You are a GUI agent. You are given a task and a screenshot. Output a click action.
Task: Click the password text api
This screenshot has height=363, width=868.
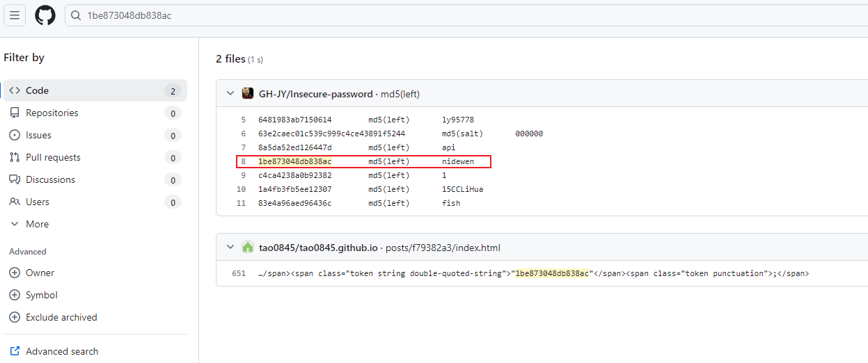coord(449,147)
